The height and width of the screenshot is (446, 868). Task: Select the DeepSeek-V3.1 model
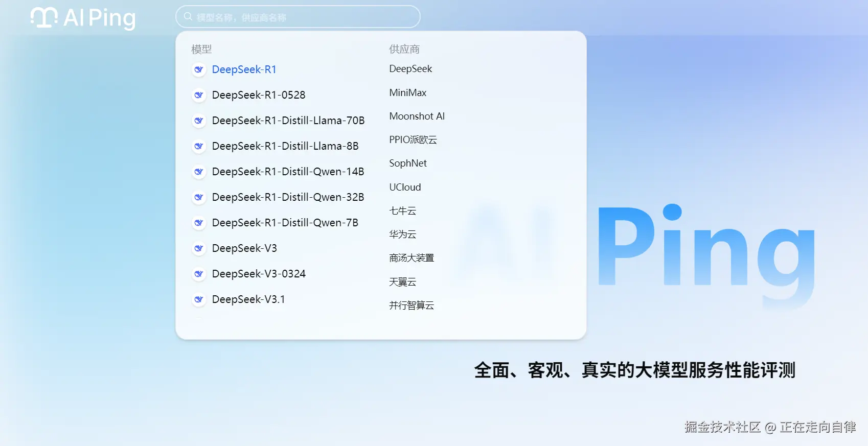coord(248,299)
